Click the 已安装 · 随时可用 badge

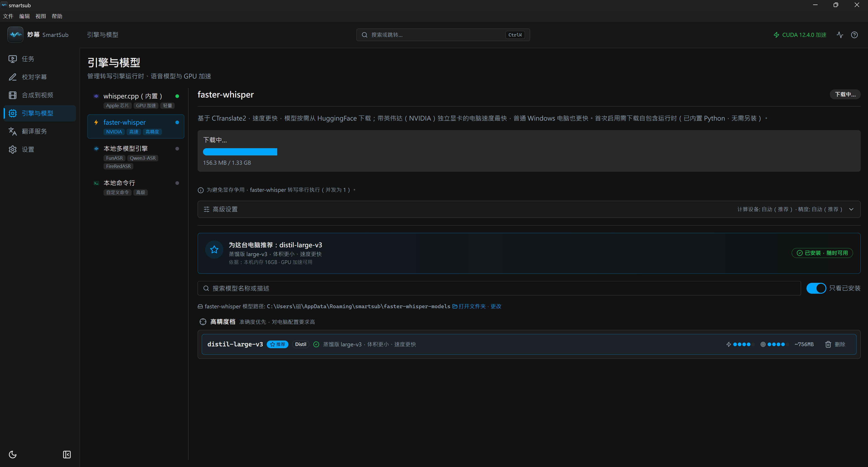tap(822, 253)
